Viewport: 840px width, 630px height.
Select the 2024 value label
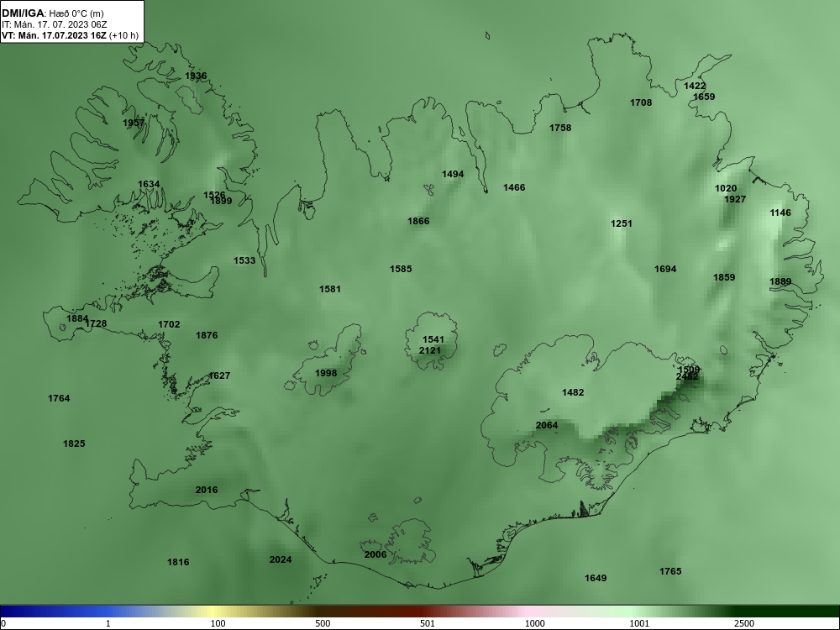click(x=281, y=559)
